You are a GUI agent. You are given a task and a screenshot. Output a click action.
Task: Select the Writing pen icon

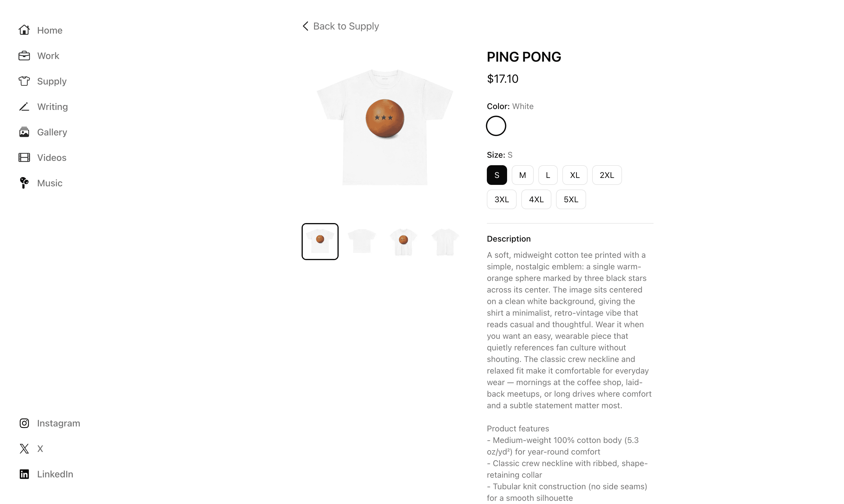point(24,106)
